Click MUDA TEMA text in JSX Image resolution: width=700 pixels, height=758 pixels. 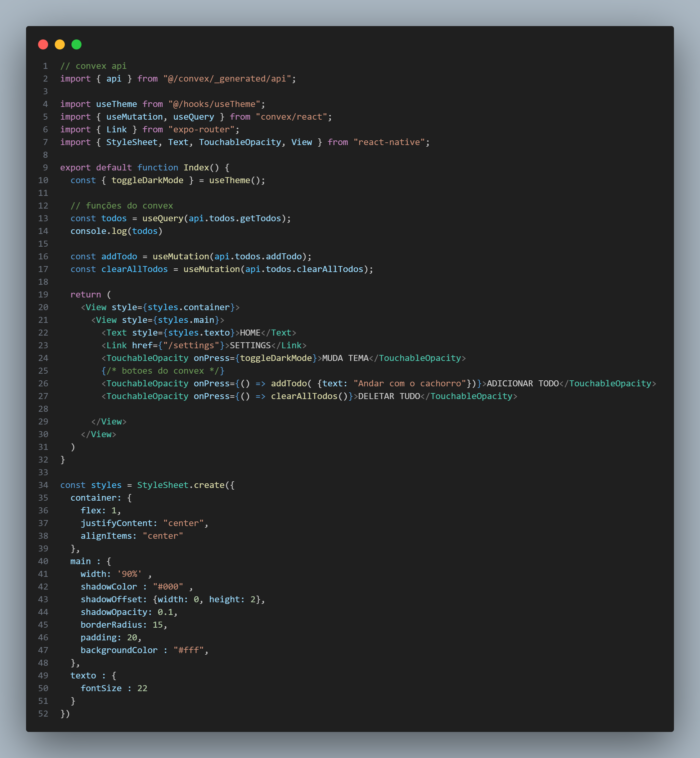[345, 358]
